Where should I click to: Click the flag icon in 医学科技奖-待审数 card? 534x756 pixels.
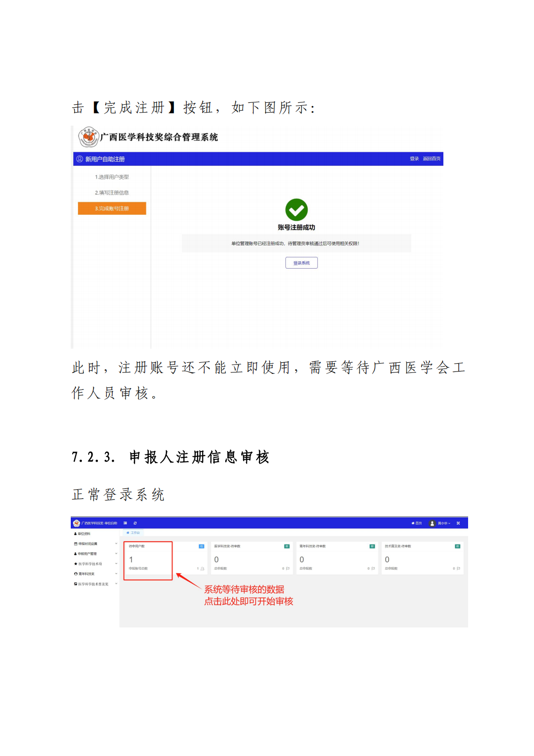pyautogui.click(x=288, y=569)
